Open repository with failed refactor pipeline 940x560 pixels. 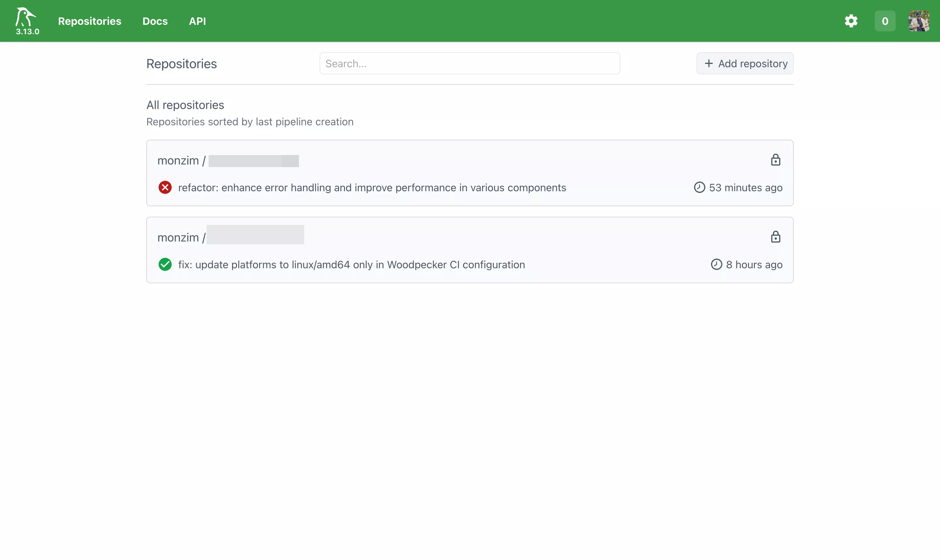pos(470,173)
